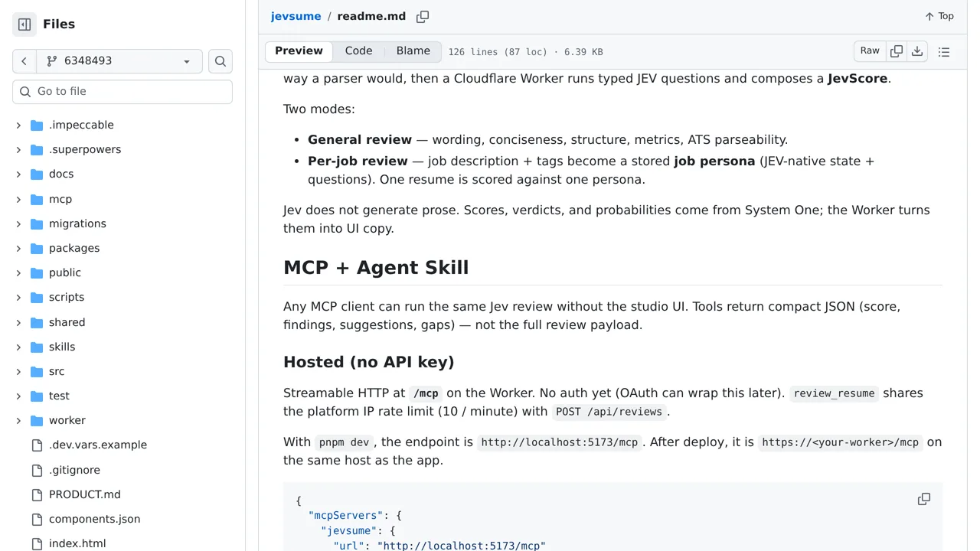Click the .gitignore file icon
The image size is (980, 551).
click(37, 470)
